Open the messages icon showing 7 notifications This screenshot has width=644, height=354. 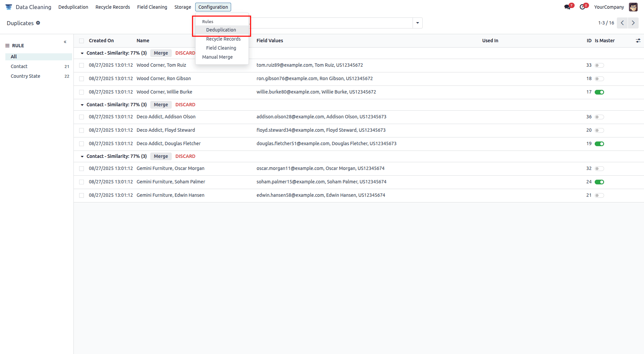(568, 7)
